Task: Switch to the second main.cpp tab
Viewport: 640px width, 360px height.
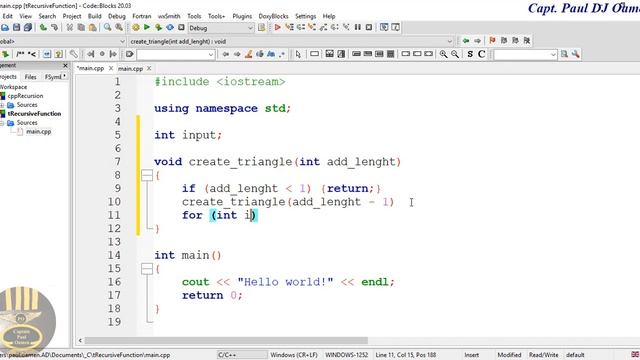Action: point(130,69)
